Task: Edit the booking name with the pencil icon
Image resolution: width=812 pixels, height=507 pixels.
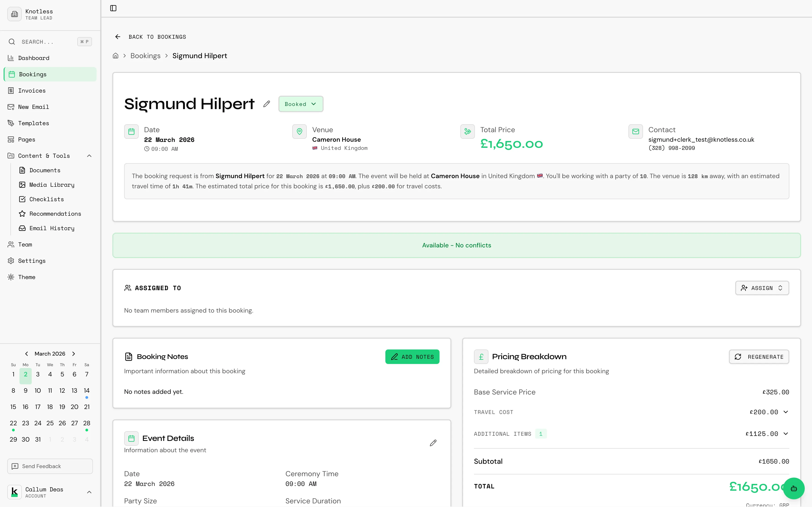Action: click(x=266, y=104)
